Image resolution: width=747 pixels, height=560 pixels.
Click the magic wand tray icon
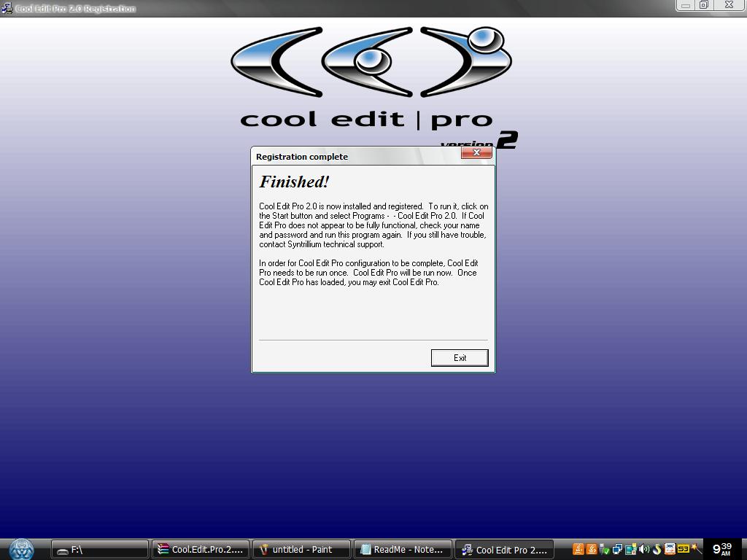tap(696, 549)
